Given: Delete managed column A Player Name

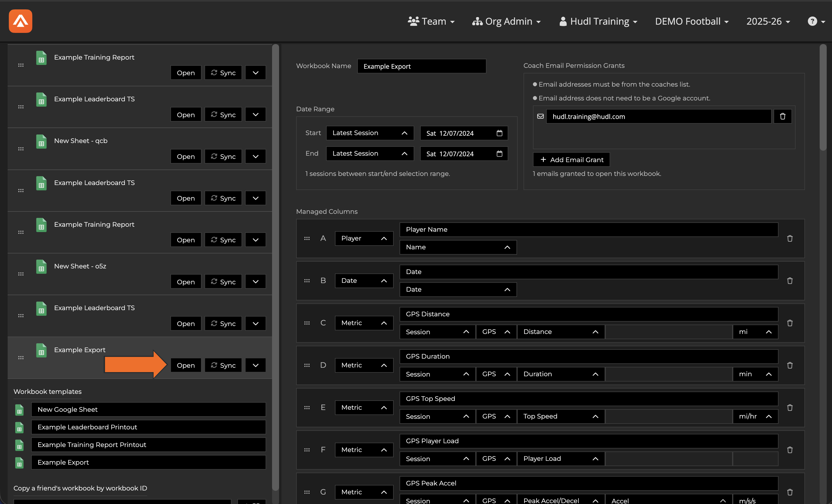Looking at the screenshot, I should [x=790, y=238].
